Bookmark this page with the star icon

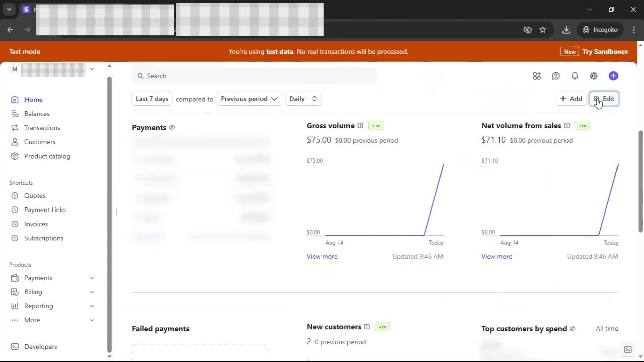[543, 30]
